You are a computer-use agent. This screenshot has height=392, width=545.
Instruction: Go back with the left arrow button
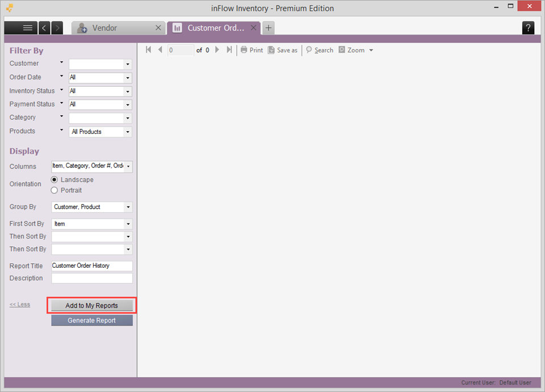point(44,28)
